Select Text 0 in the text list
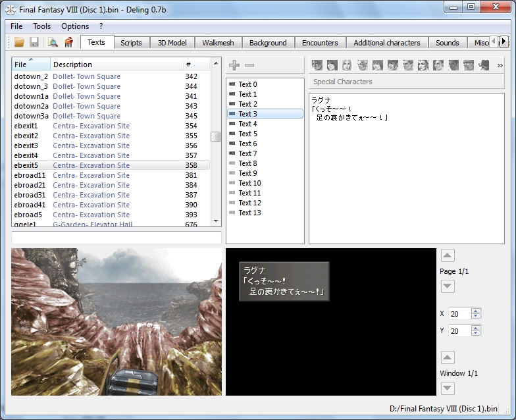Image resolution: width=516 pixels, height=420 pixels. tap(265, 84)
